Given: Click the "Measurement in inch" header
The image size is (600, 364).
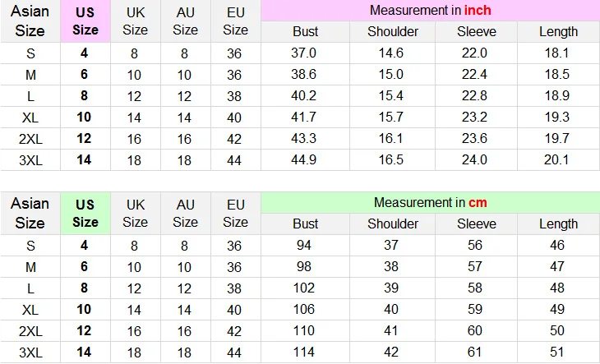Looking at the screenshot, I should tap(430, 11).
